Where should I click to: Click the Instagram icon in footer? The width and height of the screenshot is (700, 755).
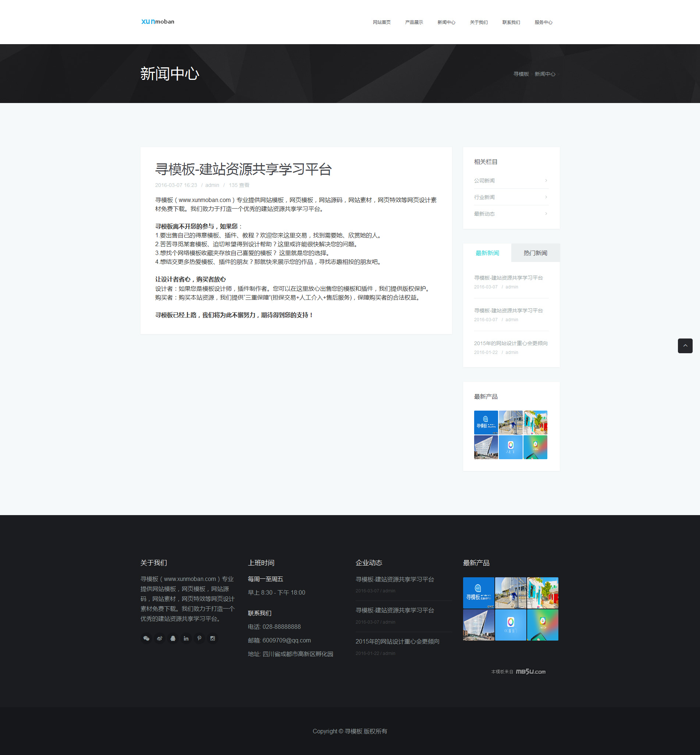pyautogui.click(x=213, y=638)
